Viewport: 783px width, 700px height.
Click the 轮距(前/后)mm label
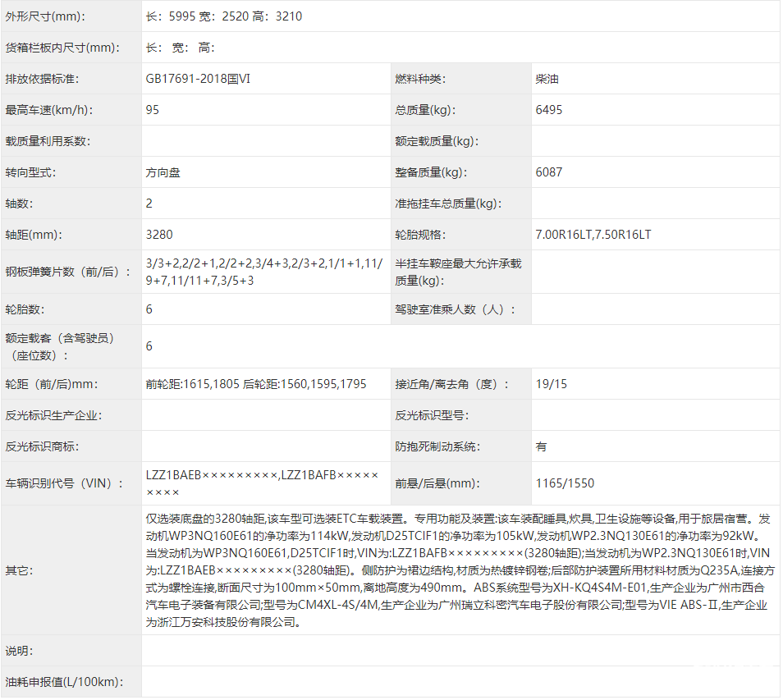pos(52,384)
